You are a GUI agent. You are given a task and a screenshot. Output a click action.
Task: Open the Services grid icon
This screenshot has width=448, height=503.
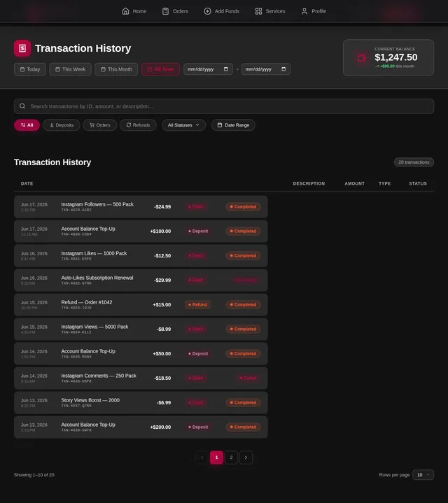click(258, 11)
